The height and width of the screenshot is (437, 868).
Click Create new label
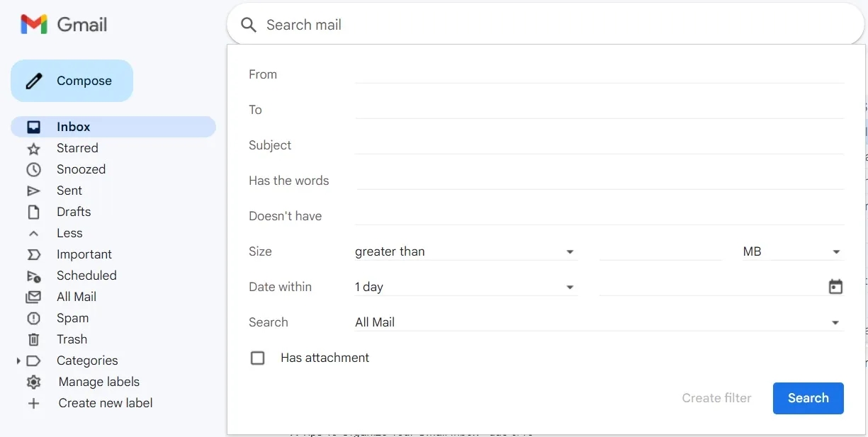pyautogui.click(x=33, y=403)
